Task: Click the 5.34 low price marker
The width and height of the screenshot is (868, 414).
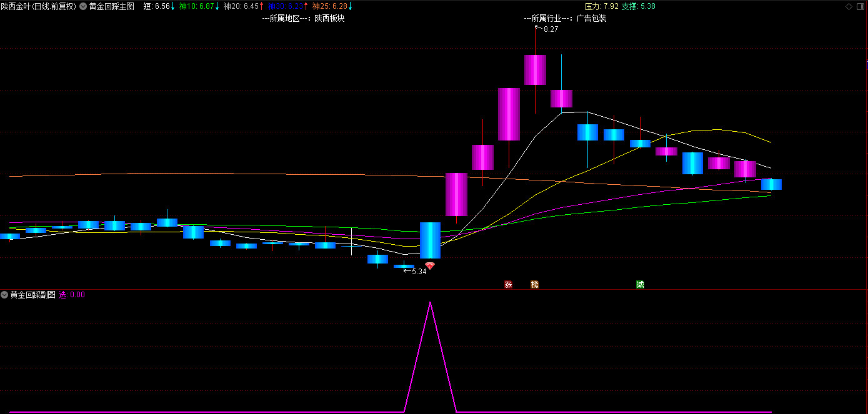Action: 418,272
